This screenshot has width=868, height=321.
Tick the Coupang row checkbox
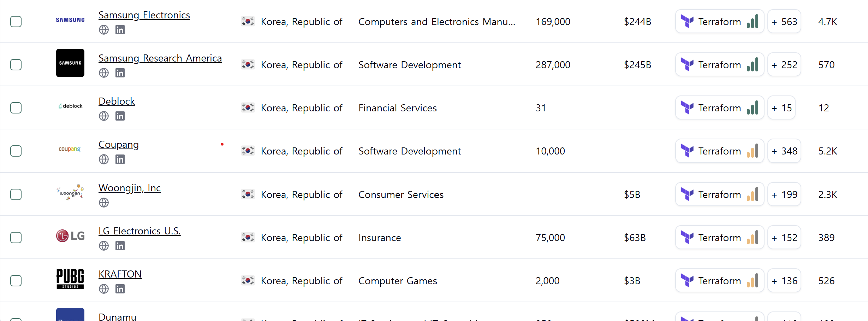[16, 151]
